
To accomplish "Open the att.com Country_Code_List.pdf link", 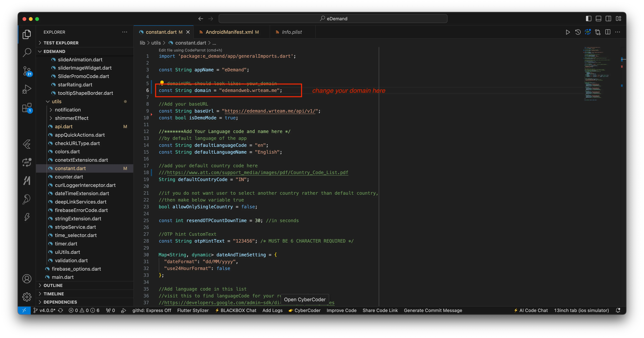I will click(257, 172).
